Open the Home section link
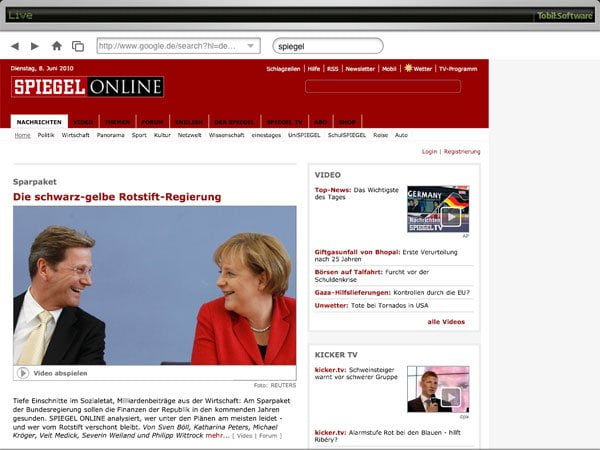Viewport: 600px width, 450px height. coord(23,135)
